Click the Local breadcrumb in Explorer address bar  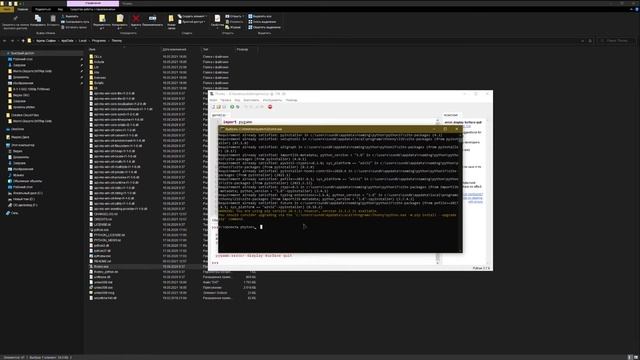click(x=83, y=41)
